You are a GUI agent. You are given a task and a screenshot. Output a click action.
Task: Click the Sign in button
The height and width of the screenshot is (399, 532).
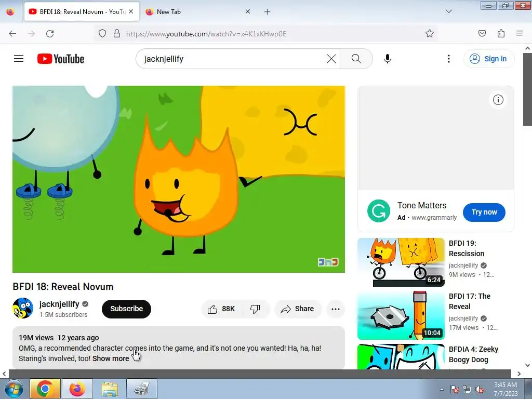(x=489, y=59)
